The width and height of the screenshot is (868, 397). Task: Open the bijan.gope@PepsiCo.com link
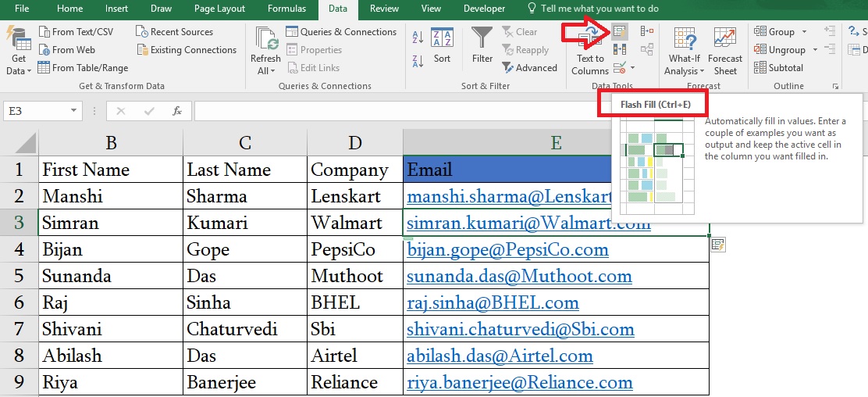pyautogui.click(x=507, y=249)
